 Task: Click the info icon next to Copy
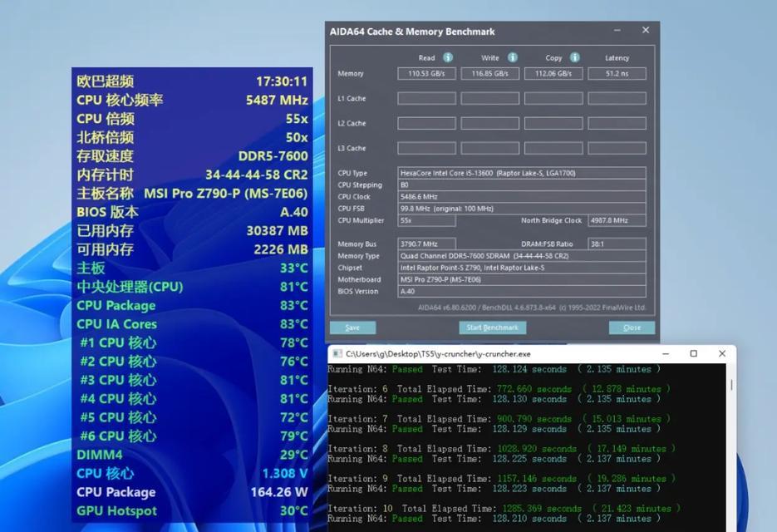coord(575,57)
